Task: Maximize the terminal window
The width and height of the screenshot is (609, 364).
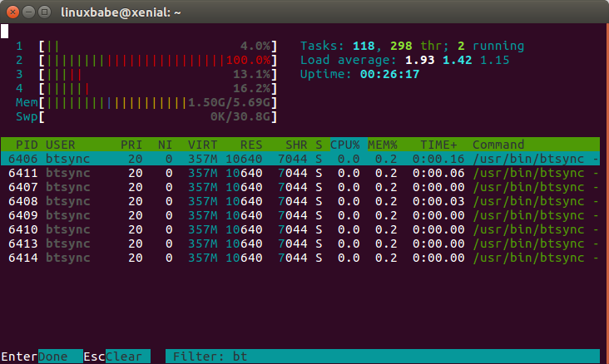Action: 46,13
